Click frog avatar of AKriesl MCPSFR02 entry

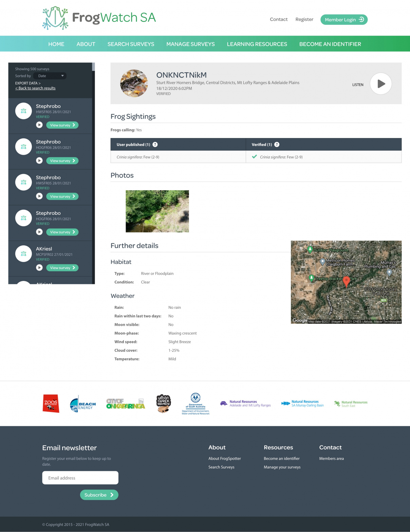click(23, 253)
